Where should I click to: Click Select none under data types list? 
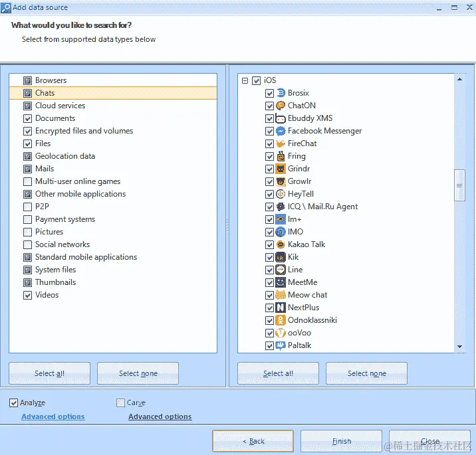138,373
